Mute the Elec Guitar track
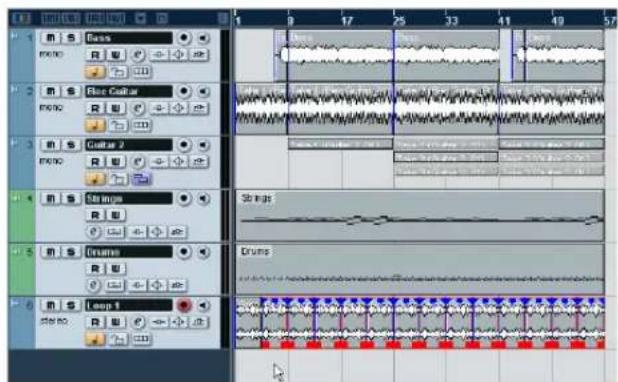The image size is (618, 382). pos(50,92)
